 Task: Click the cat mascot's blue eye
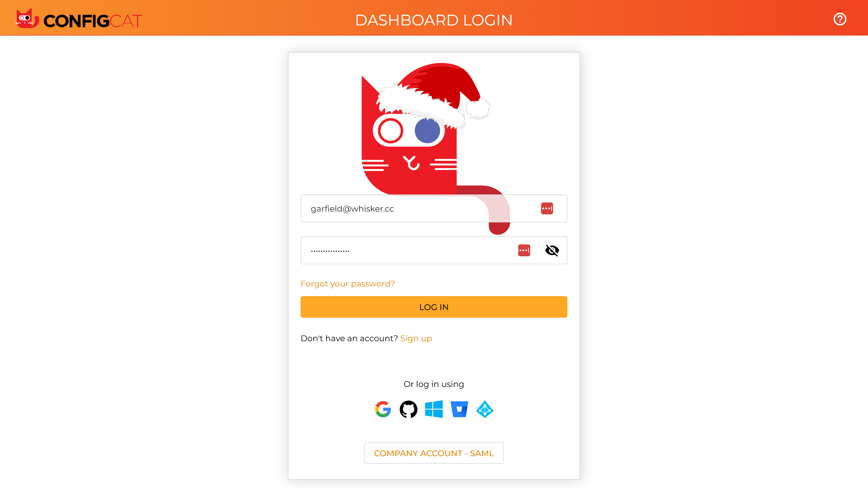[x=427, y=131]
